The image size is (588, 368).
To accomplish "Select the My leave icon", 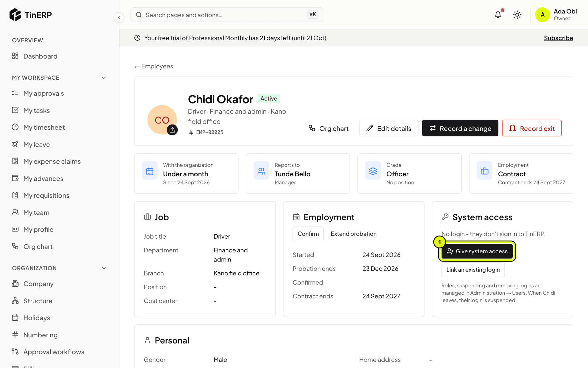I will click(x=15, y=144).
